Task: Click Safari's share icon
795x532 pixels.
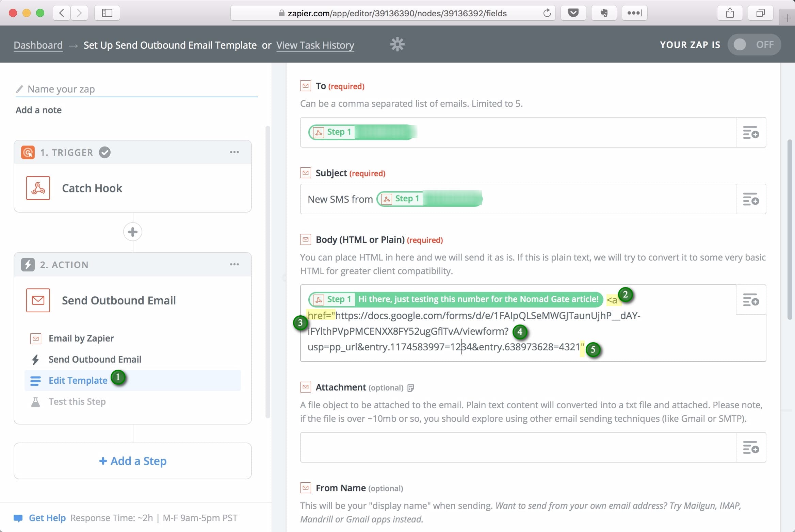Action: point(730,13)
